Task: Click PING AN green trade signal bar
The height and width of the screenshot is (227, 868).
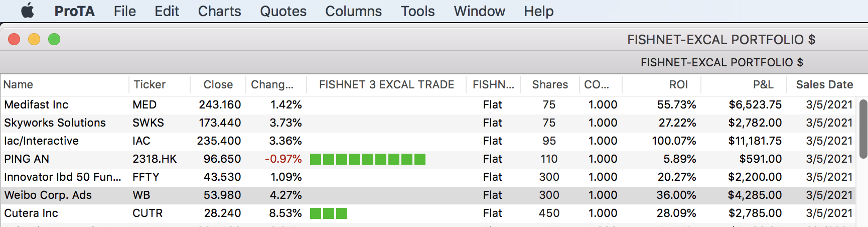Action: pyautogui.click(x=368, y=159)
